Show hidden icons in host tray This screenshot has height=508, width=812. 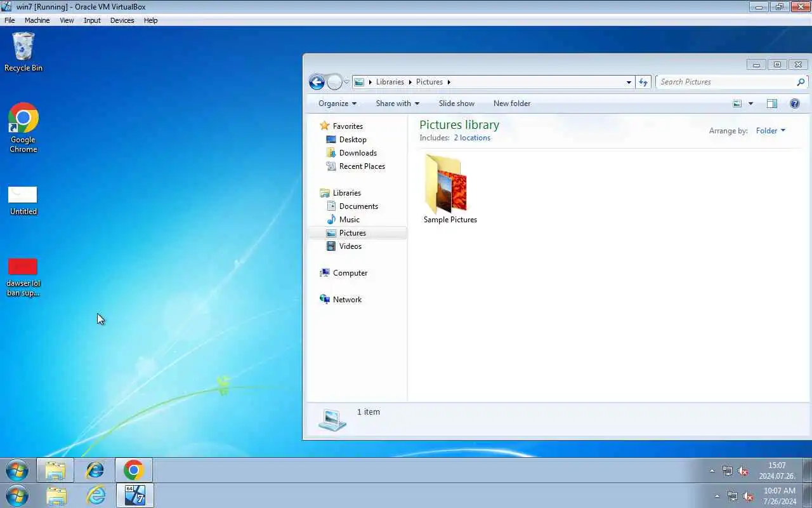(717, 496)
